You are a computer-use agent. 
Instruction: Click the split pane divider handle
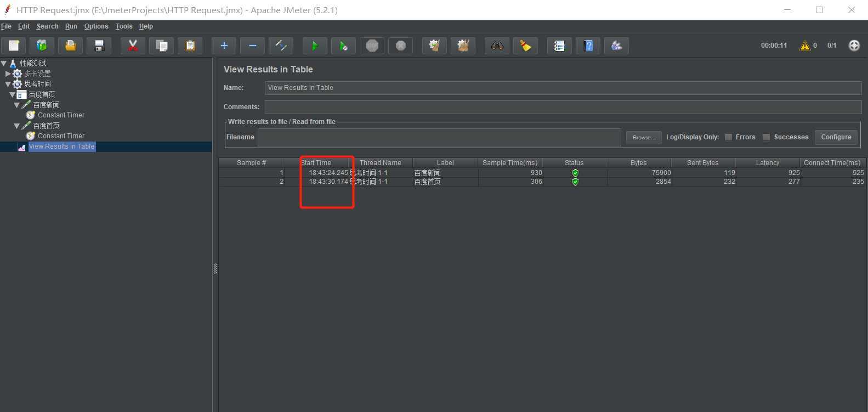pyautogui.click(x=215, y=268)
